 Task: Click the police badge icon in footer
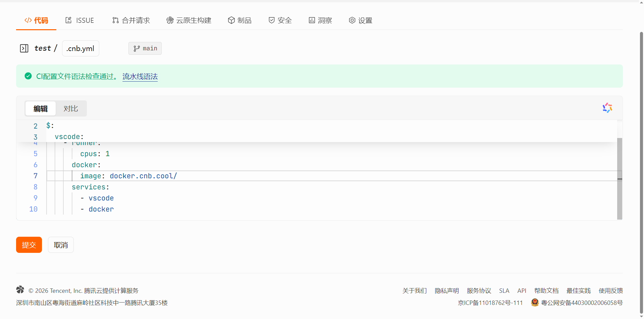(535, 303)
